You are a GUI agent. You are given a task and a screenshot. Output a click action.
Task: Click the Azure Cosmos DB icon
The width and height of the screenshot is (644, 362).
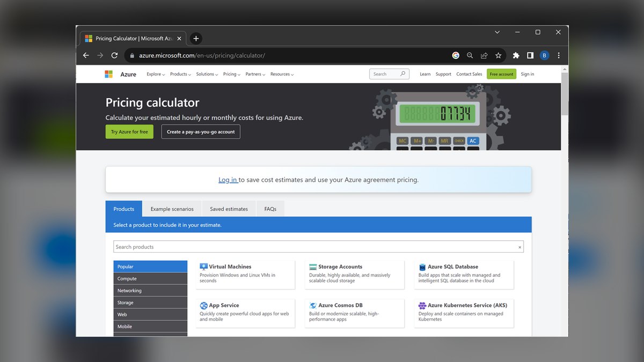pos(313,305)
